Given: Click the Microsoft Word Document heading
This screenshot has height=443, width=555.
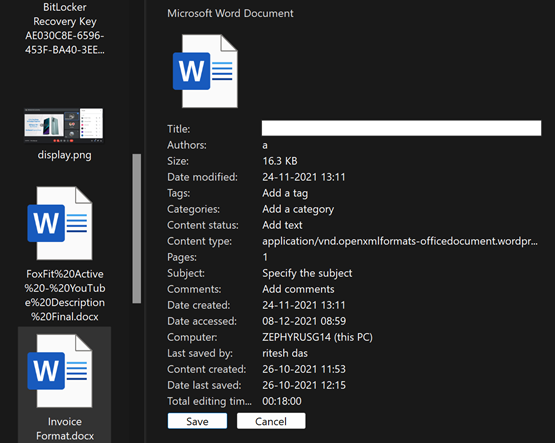Looking at the screenshot, I should tap(230, 13).
